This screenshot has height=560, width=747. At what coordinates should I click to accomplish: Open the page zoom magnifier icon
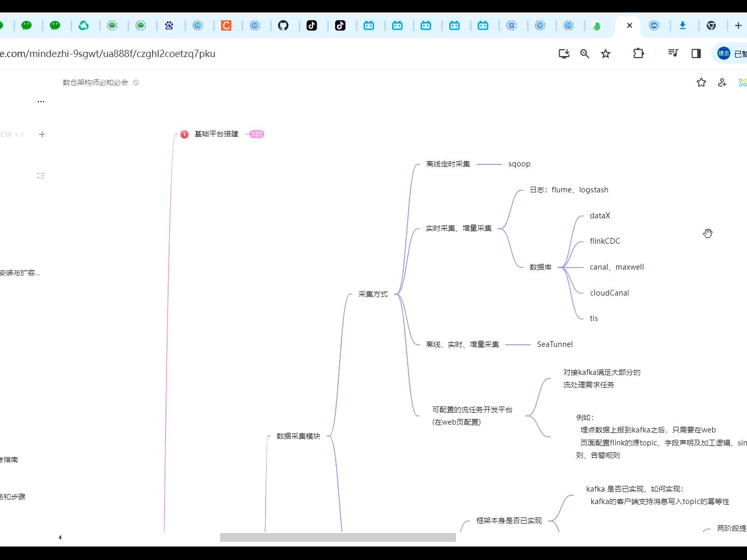(x=585, y=53)
